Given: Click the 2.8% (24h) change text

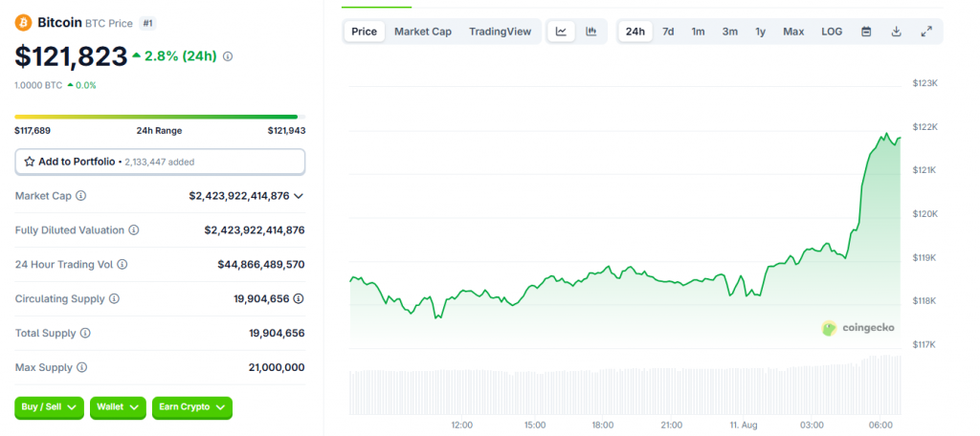Looking at the screenshot, I should click(x=181, y=56).
